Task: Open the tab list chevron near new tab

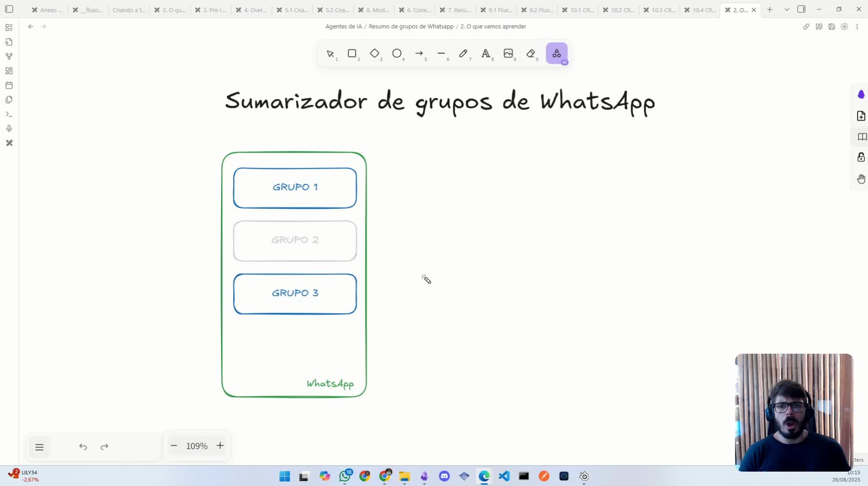Action: tap(787, 9)
